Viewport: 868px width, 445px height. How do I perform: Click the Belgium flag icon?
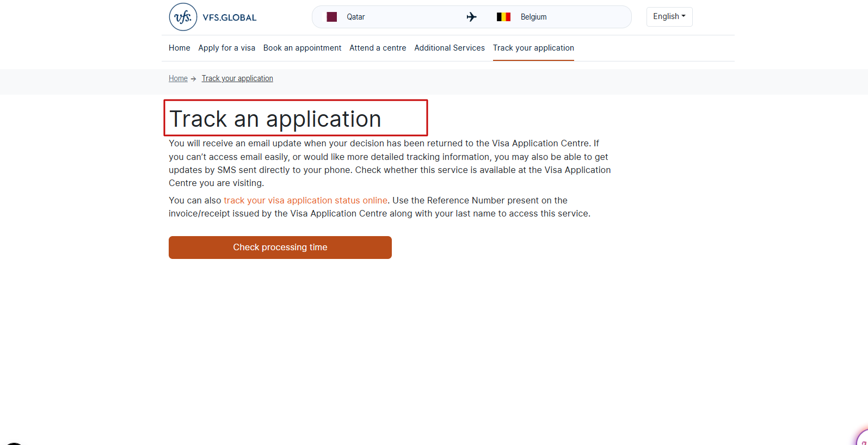tap(503, 17)
